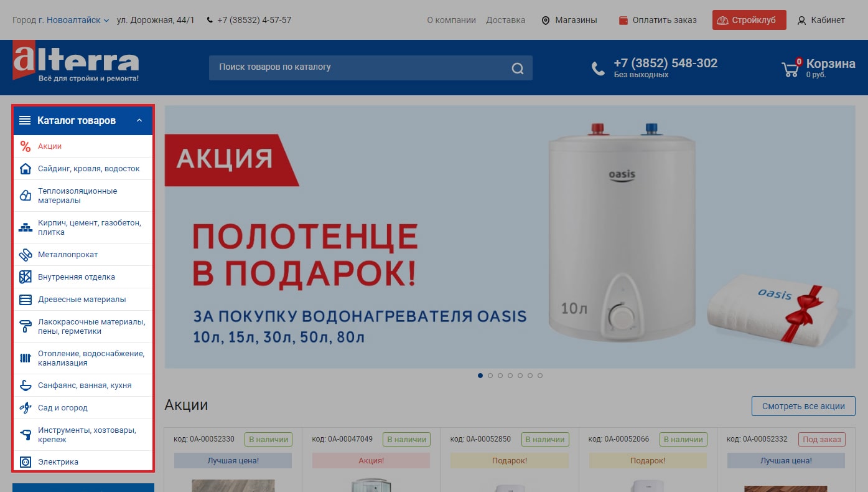The width and height of the screenshot is (868, 492).
Task: Click the socket icon for Электрика
Action: 26,462
